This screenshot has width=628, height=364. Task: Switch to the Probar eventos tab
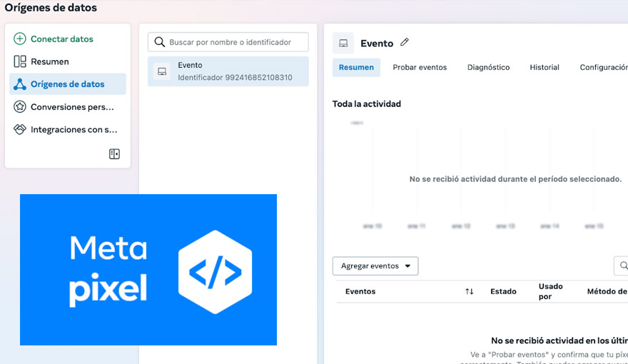pos(420,68)
